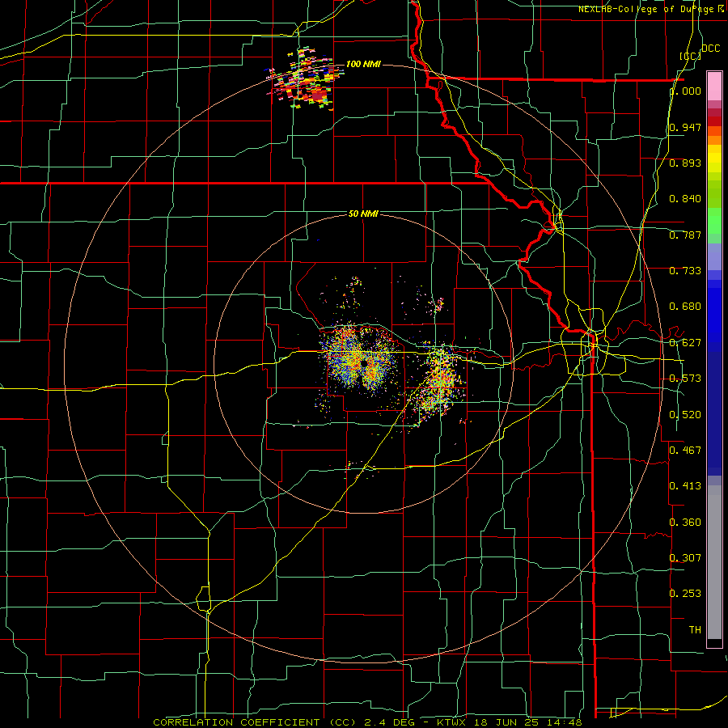Click the 0.520 scale value
The width and height of the screenshot is (728, 728).
click(685, 415)
